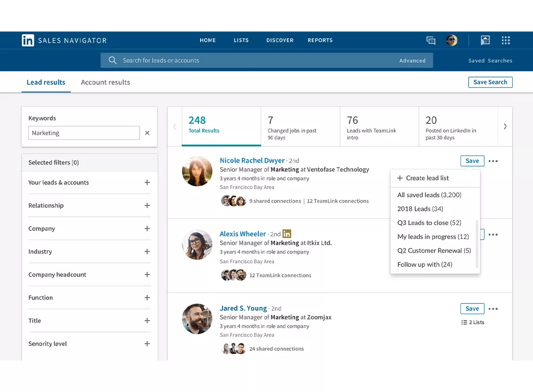Click 12 TeamLink connections for Nicole
The width and height of the screenshot is (533, 392).
point(338,201)
